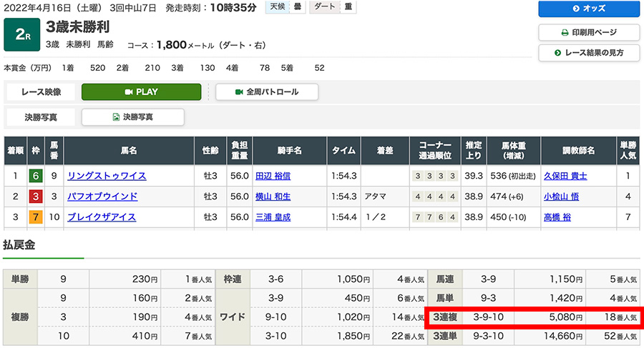Click the green PLAY video button

[141, 92]
